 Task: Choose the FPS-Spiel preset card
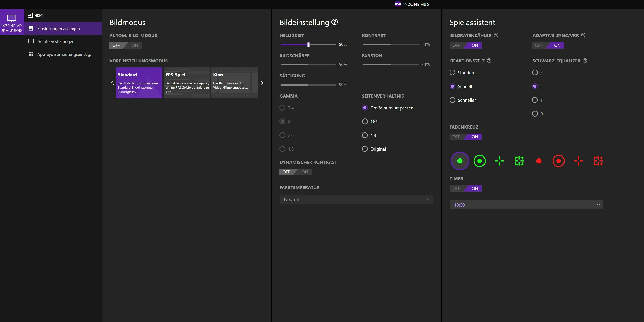point(187,83)
